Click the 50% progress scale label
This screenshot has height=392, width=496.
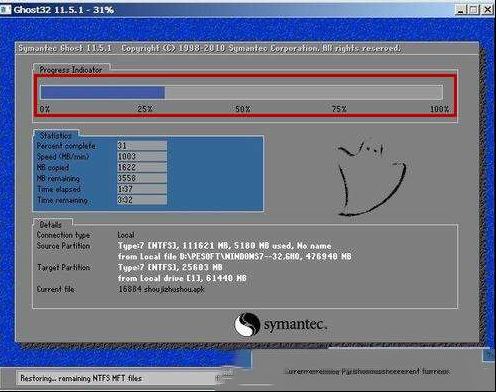(x=243, y=109)
